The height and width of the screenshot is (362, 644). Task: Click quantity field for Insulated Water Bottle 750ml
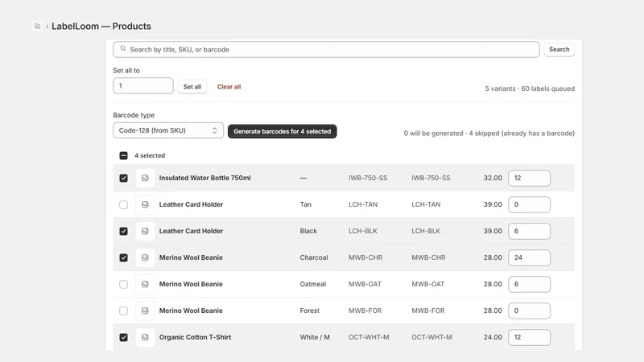(529, 178)
